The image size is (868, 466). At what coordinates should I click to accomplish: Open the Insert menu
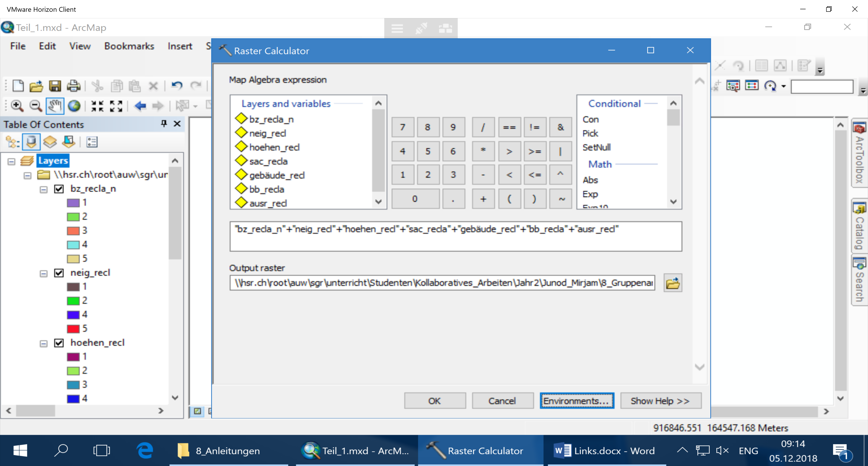point(180,46)
